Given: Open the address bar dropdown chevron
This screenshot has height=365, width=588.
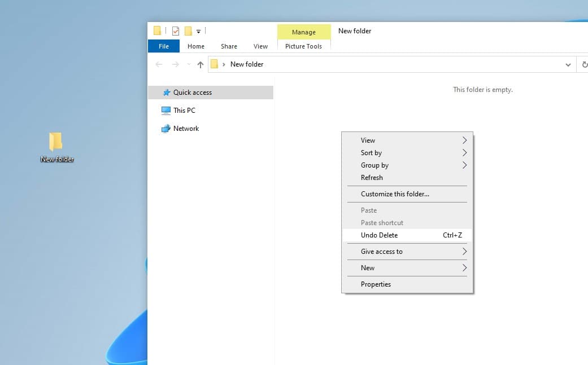Looking at the screenshot, I should pos(569,64).
